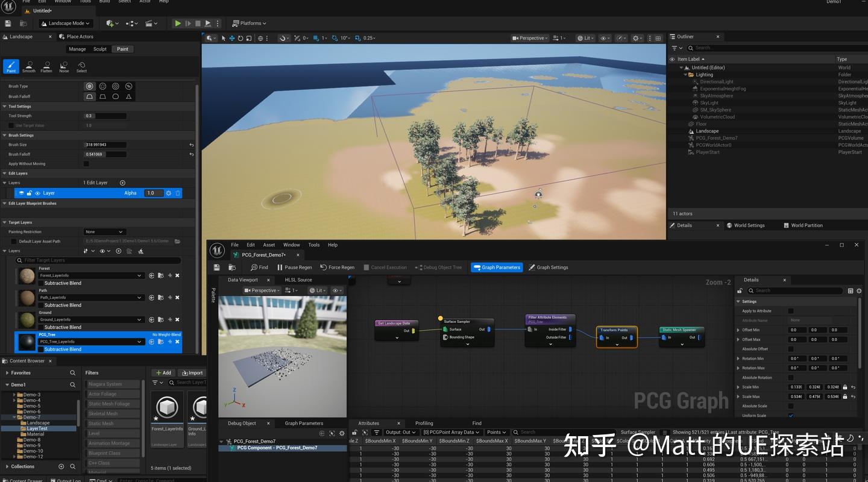Click the Brush Falloff value slider

(x=105, y=154)
